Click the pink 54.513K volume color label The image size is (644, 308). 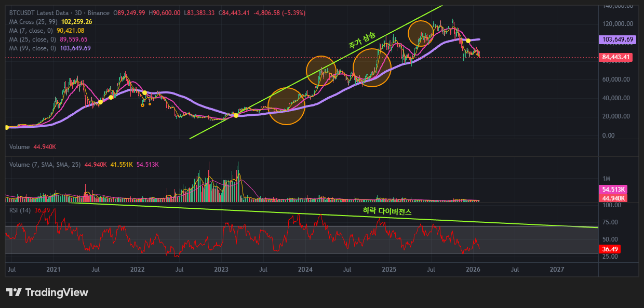point(613,189)
